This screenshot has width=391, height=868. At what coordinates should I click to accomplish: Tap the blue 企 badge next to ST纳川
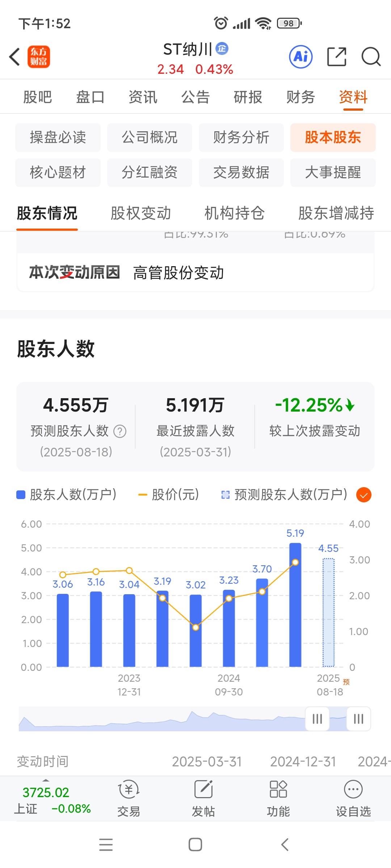pyautogui.click(x=222, y=48)
